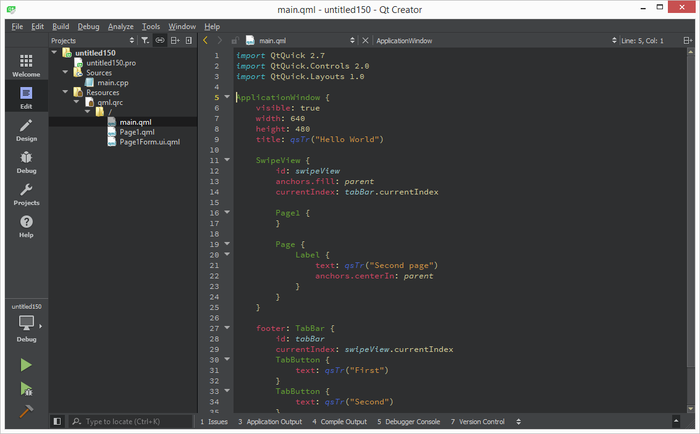Toggle synchronize with editor link icon

point(159,41)
